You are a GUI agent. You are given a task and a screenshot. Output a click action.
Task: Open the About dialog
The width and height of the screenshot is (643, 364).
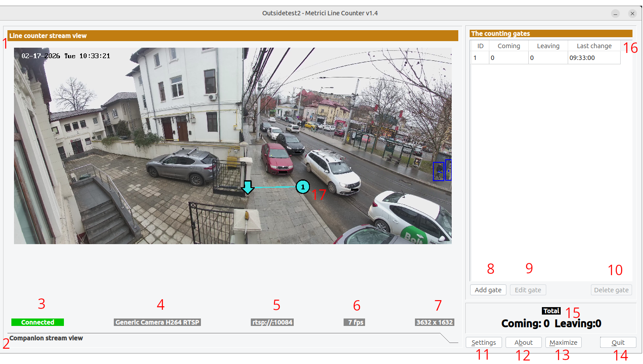(x=524, y=343)
